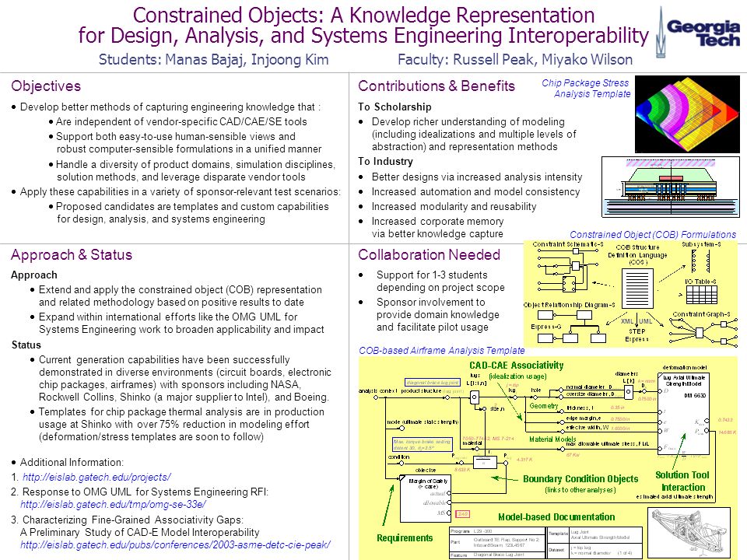Click the 'Faculty: Russell Peak, Miyako Wilson' line

point(515,60)
